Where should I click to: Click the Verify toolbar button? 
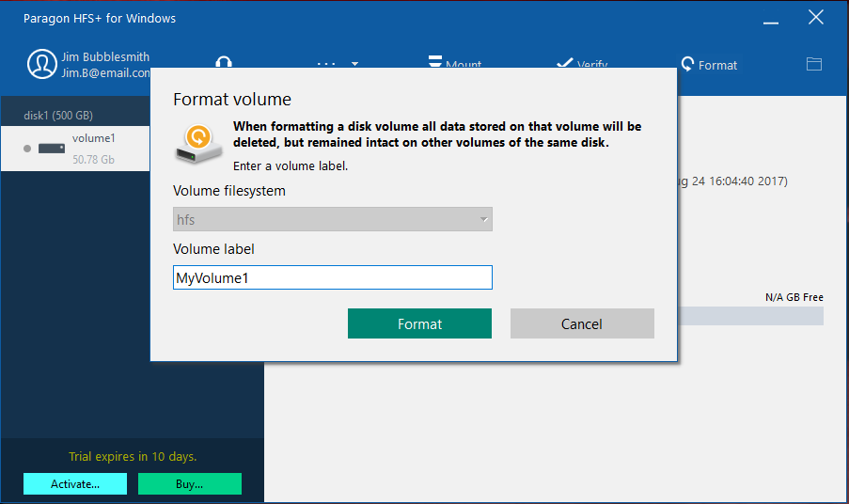tap(582, 63)
